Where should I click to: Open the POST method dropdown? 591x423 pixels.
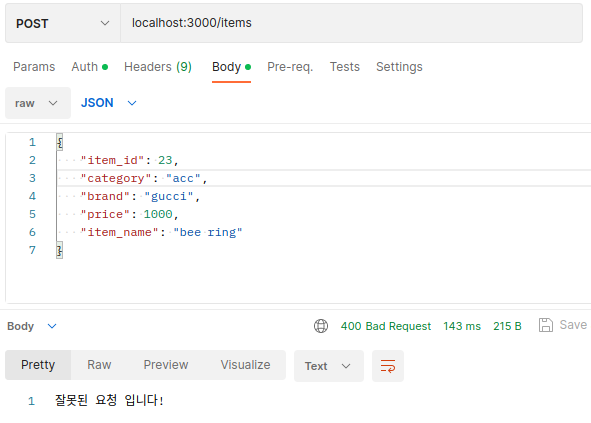point(63,23)
